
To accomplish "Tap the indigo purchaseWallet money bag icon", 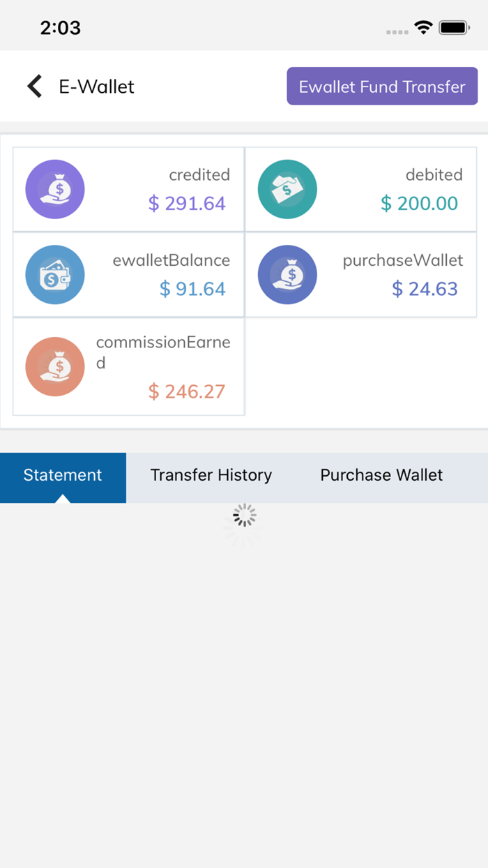I will click(x=287, y=275).
